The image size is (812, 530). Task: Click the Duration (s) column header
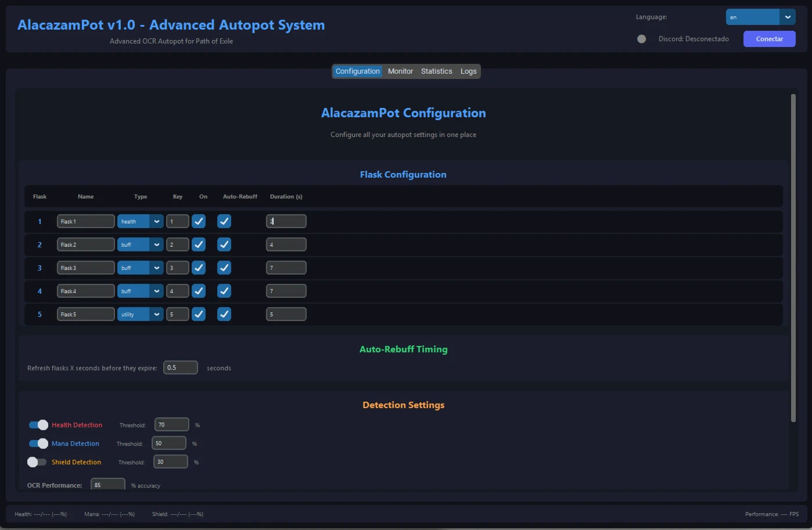pyautogui.click(x=286, y=197)
